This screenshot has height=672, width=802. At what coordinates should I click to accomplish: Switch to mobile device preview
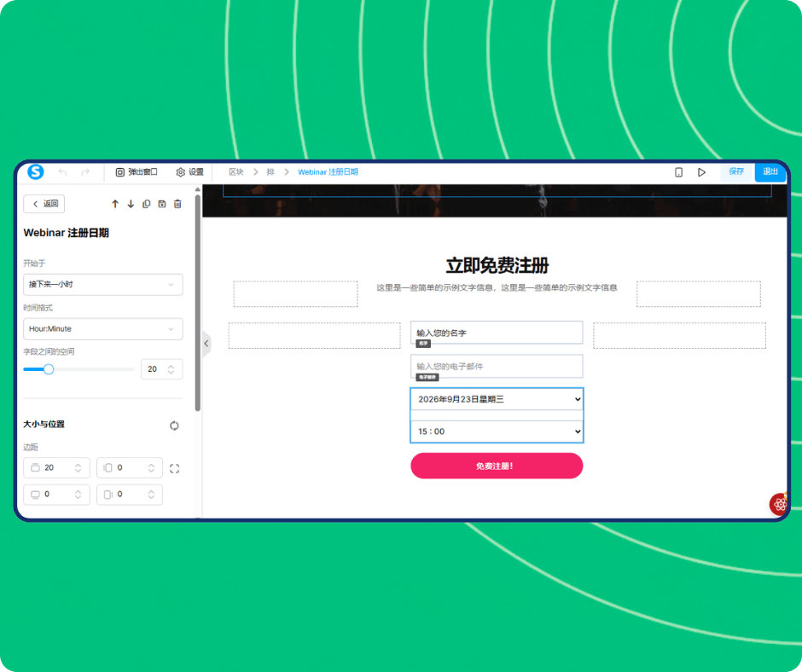point(679,172)
